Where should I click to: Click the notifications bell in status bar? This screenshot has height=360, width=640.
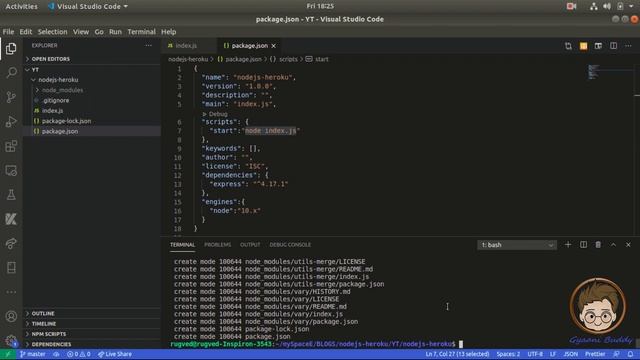(630, 354)
